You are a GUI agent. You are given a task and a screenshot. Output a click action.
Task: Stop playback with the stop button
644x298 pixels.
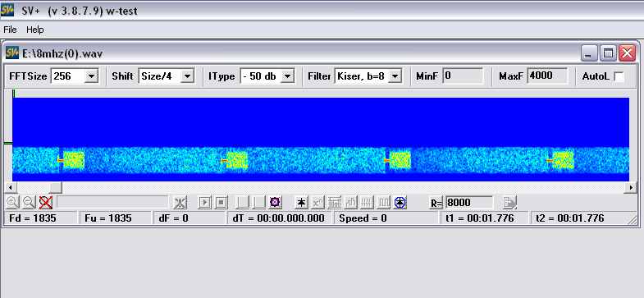click(x=222, y=202)
